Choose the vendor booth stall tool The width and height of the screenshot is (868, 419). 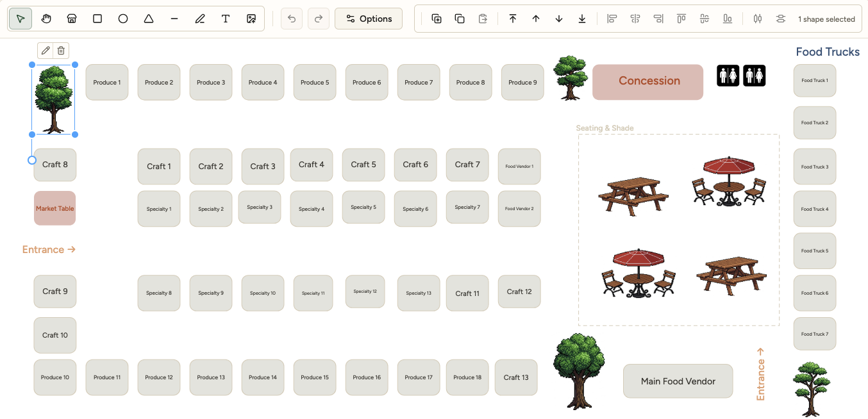click(72, 19)
